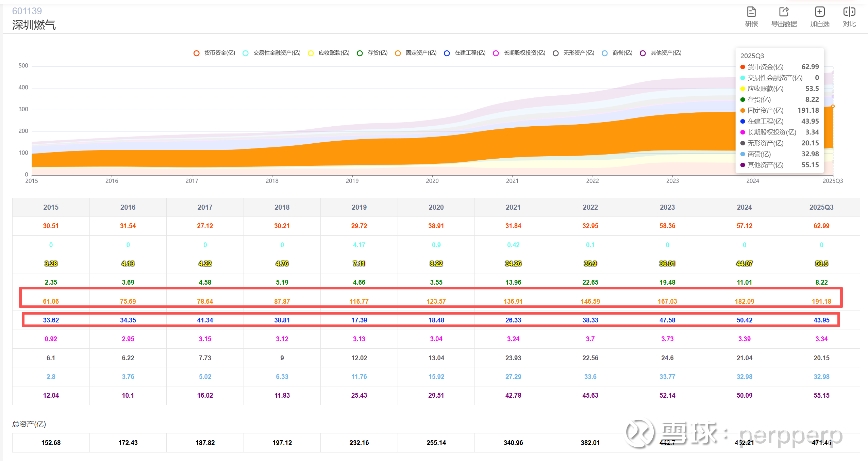Click 2021 label on chart axis

pyautogui.click(x=512, y=181)
